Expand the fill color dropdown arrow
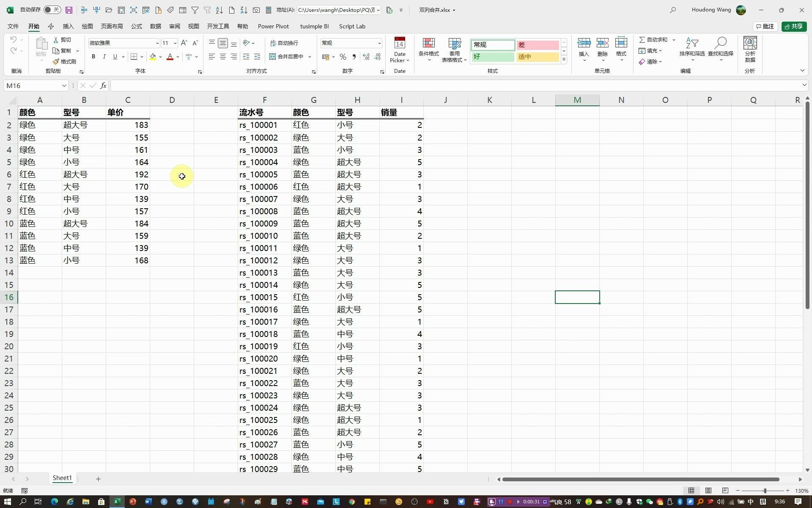This screenshot has height=508, width=812. [x=160, y=56]
